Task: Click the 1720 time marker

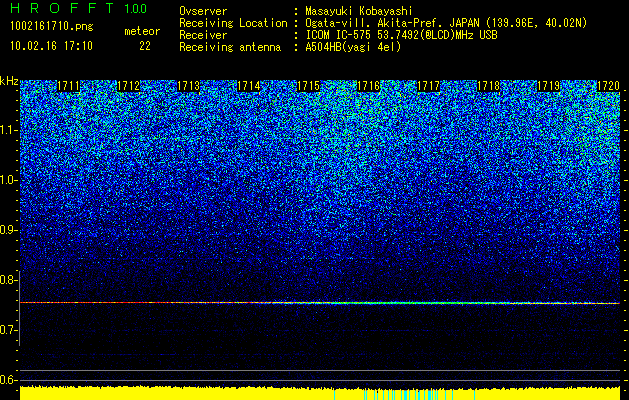Action: pos(608,86)
